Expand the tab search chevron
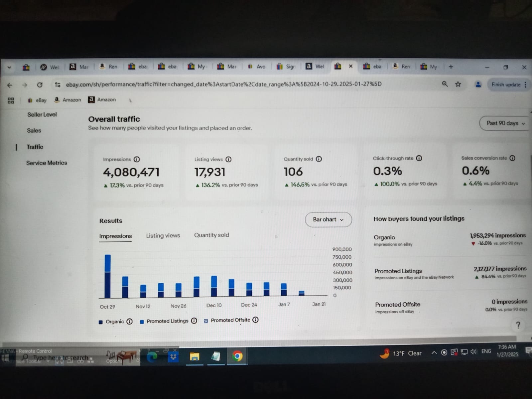Viewport: 532px width, 399px height. pyautogui.click(x=9, y=67)
